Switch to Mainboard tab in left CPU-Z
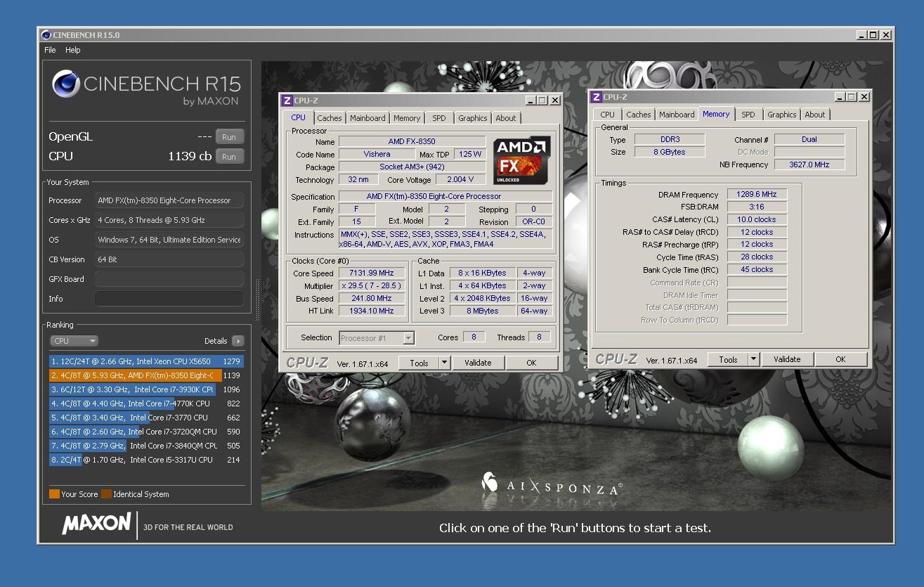This screenshot has width=924, height=587. pyautogui.click(x=367, y=118)
